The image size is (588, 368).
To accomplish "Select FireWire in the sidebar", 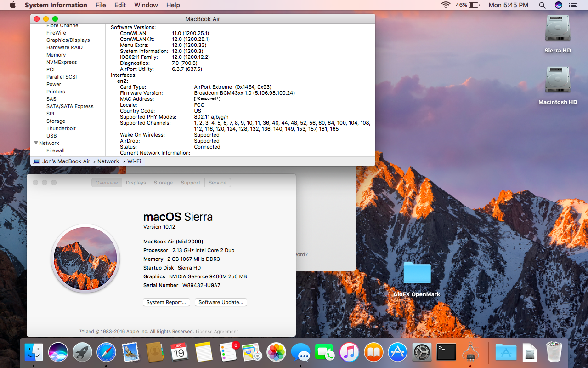I will (x=56, y=33).
